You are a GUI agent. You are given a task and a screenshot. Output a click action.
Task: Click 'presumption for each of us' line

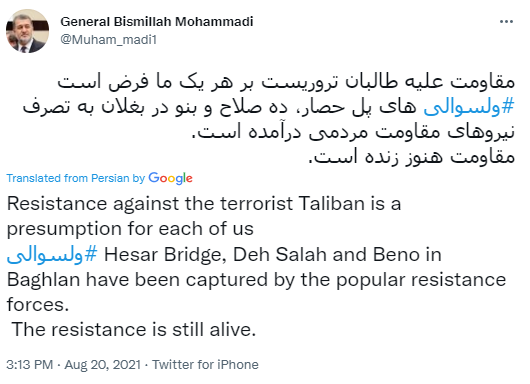point(130,229)
